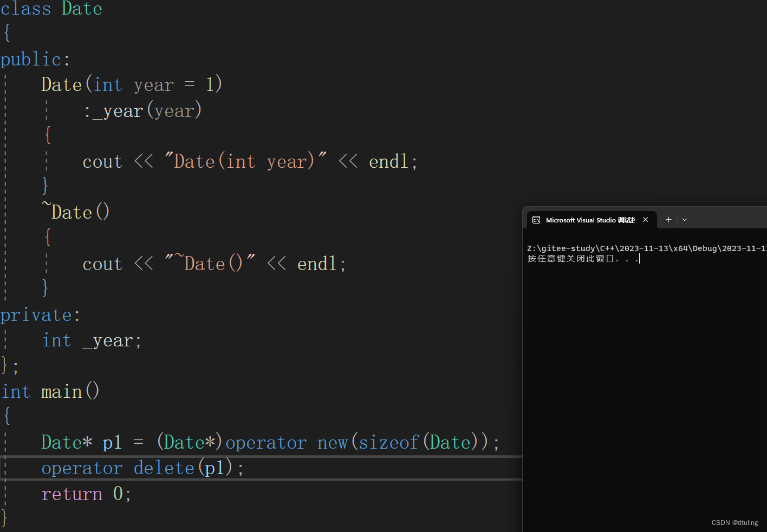Image resolution: width=767 pixels, height=532 pixels.
Task: Click the "Date(int year)" string literal
Action: click(x=245, y=161)
